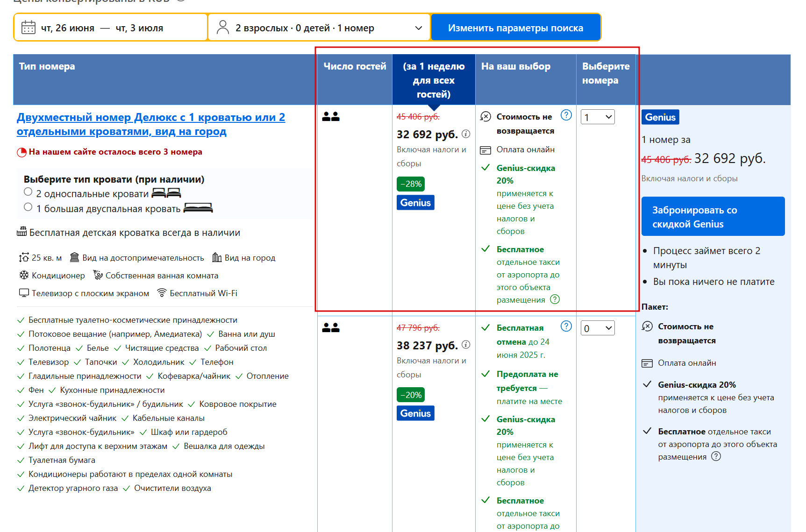Click the two-guests occupancy icon in second row
This screenshot has width=806, height=532.
point(331,327)
